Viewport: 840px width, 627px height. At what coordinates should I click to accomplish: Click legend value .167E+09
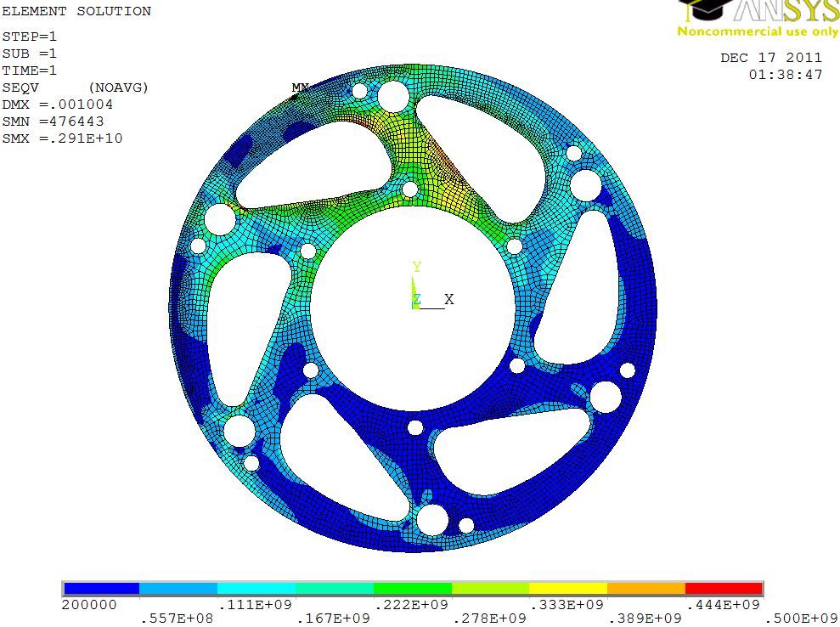click(333, 619)
